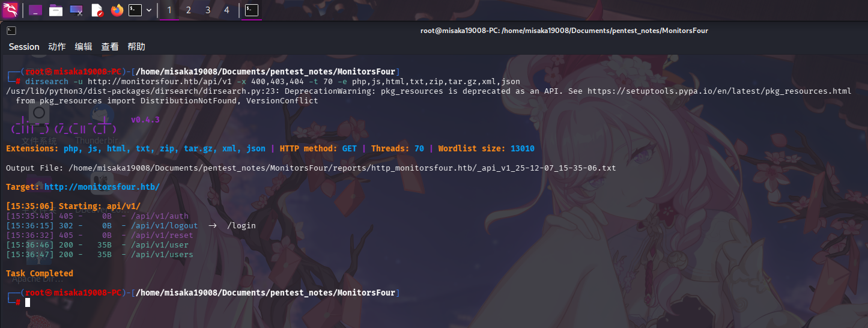The image size is (868, 328).
Task: Open the 编辑 menu
Action: (83, 47)
